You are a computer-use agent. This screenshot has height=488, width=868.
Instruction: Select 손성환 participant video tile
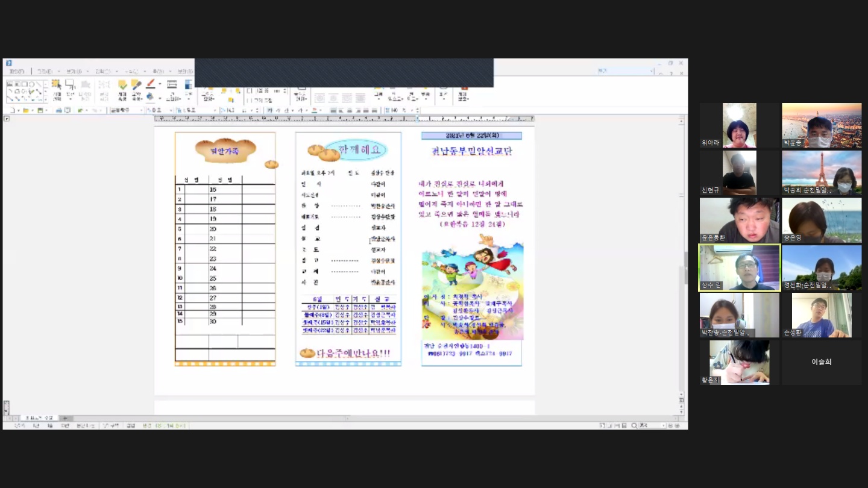click(x=822, y=315)
